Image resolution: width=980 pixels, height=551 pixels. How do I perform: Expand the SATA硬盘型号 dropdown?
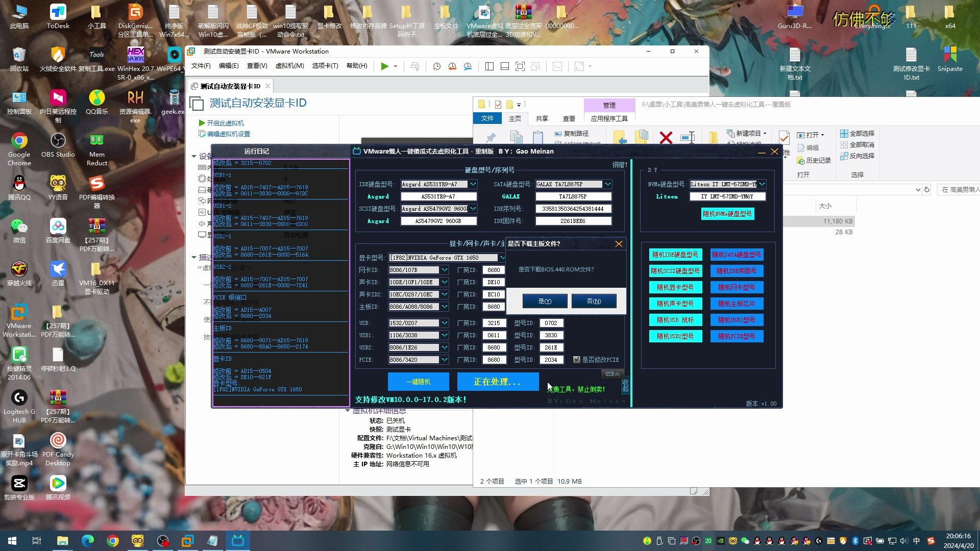608,184
